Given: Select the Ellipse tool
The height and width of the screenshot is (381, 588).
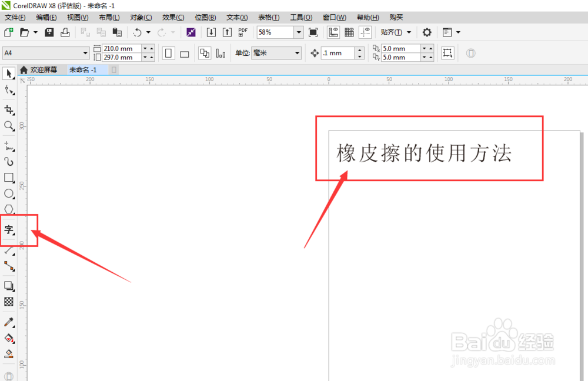Looking at the screenshot, I should (9, 193).
